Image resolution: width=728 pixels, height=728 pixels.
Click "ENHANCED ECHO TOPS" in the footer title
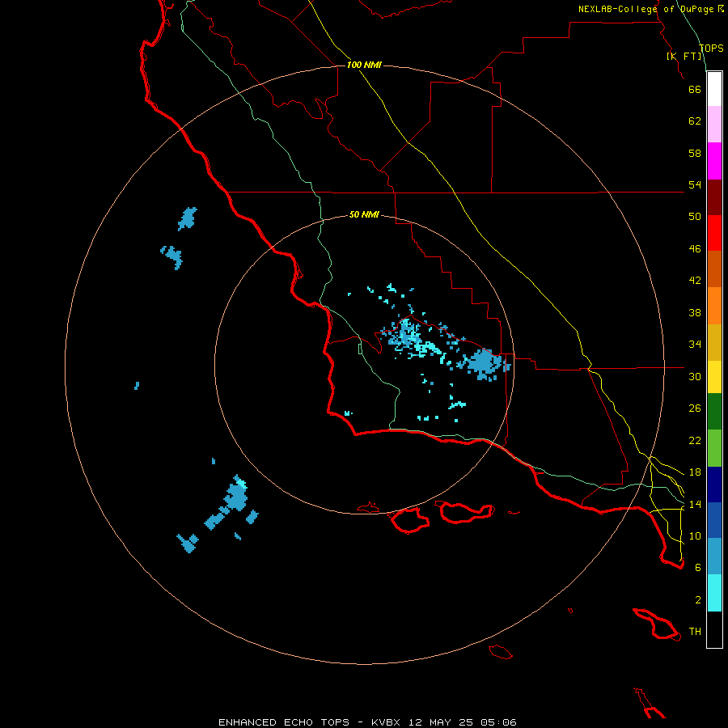[284, 722]
